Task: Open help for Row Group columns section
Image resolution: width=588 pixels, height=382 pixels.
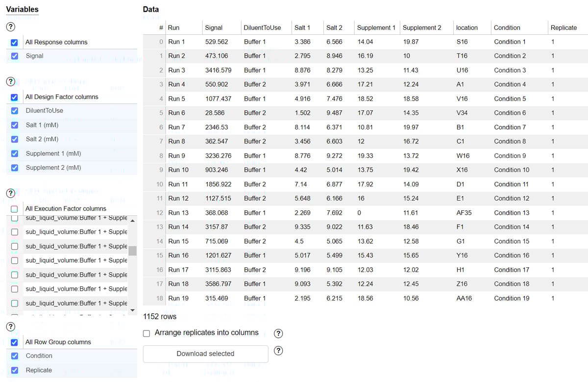Action: coord(11,327)
